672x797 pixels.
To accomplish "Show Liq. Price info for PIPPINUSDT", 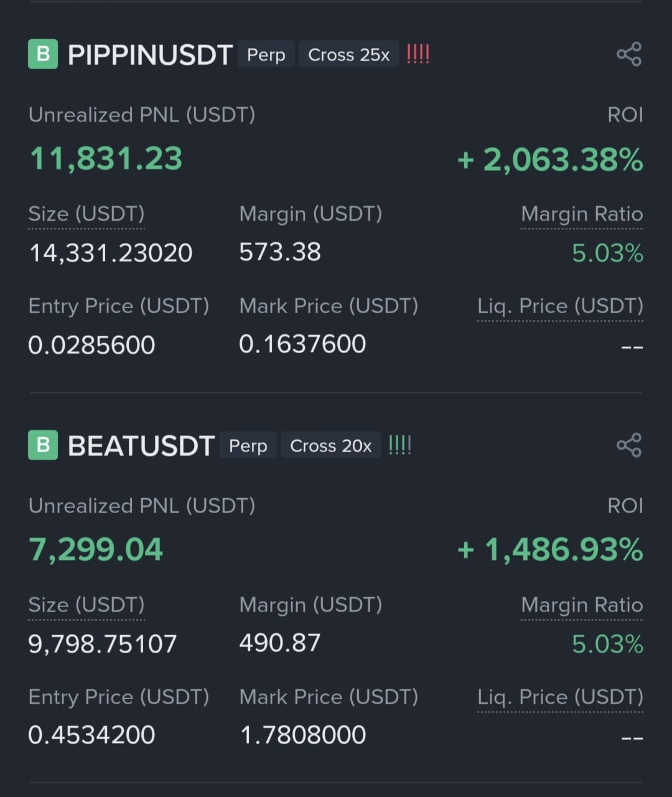I will (560, 306).
